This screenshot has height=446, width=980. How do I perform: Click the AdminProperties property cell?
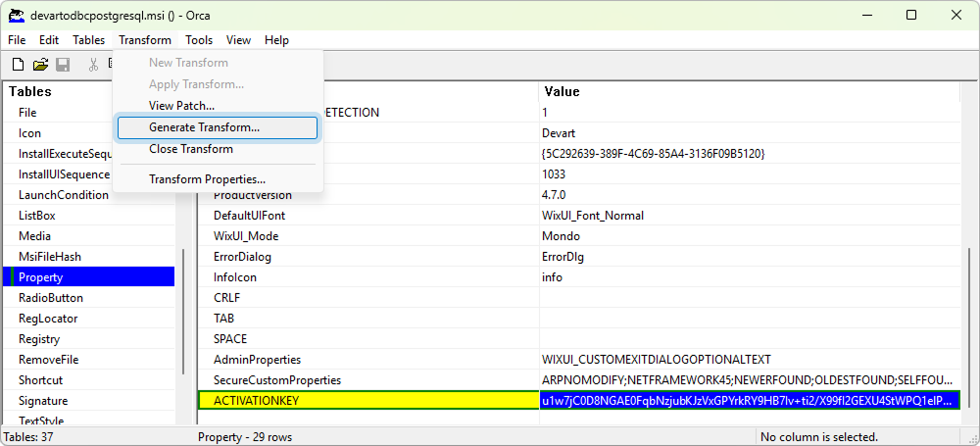click(x=368, y=360)
